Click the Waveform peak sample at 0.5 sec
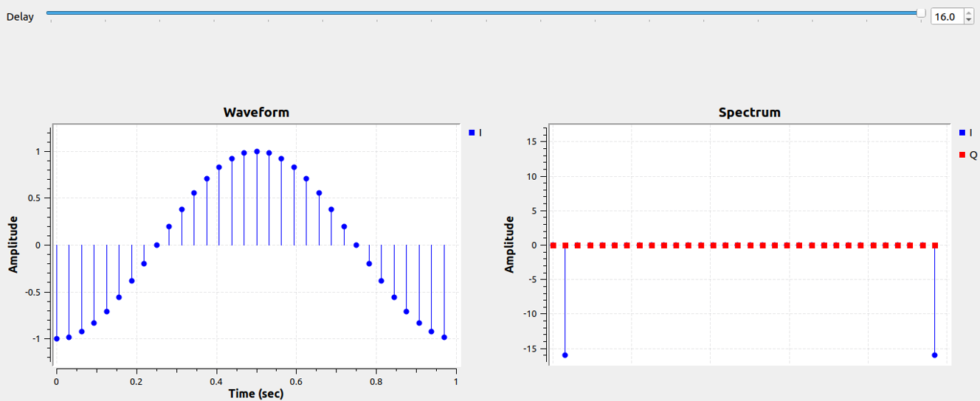This screenshot has width=980, height=401. pos(256,151)
